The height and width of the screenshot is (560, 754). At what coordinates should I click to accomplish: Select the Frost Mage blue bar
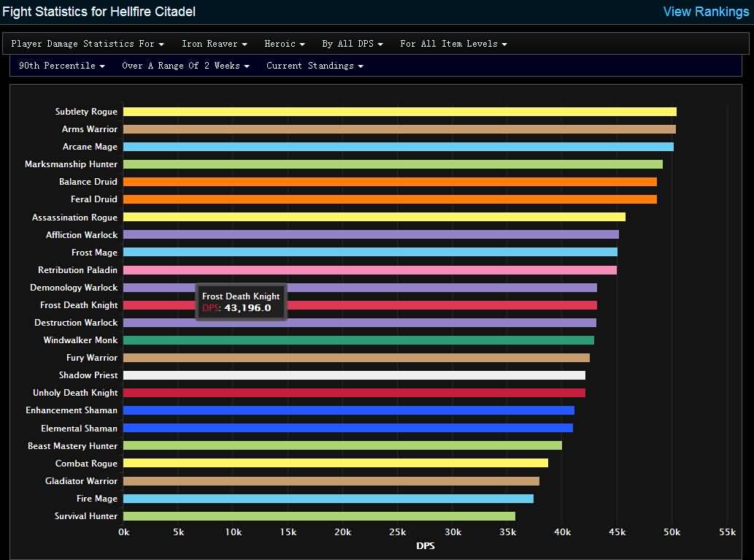click(370, 252)
